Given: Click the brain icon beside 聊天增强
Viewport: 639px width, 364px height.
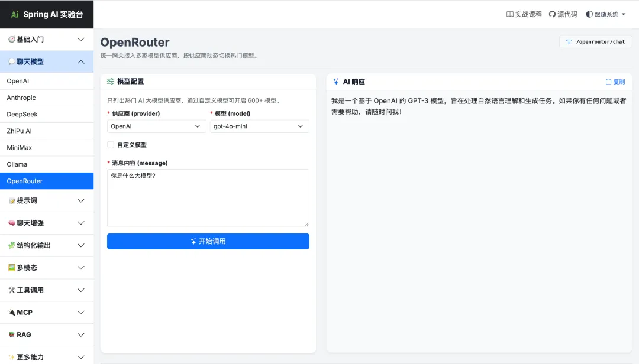Looking at the screenshot, I should [12, 223].
